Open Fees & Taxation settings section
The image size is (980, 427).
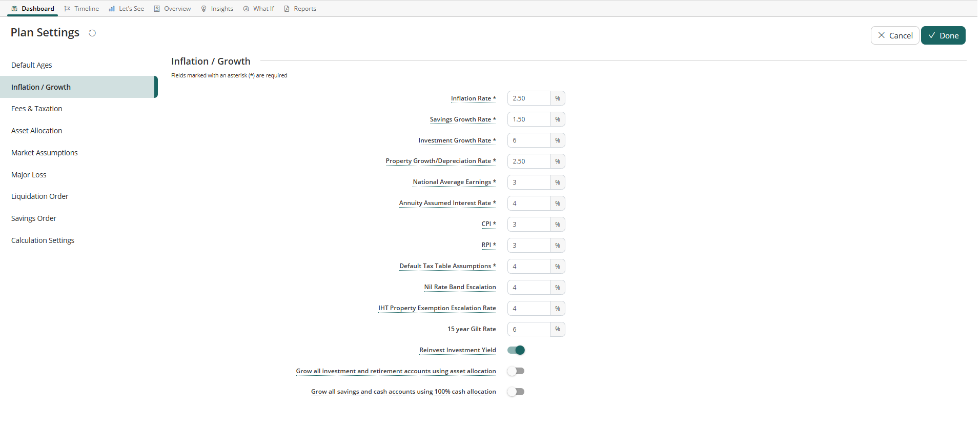(x=37, y=109)
